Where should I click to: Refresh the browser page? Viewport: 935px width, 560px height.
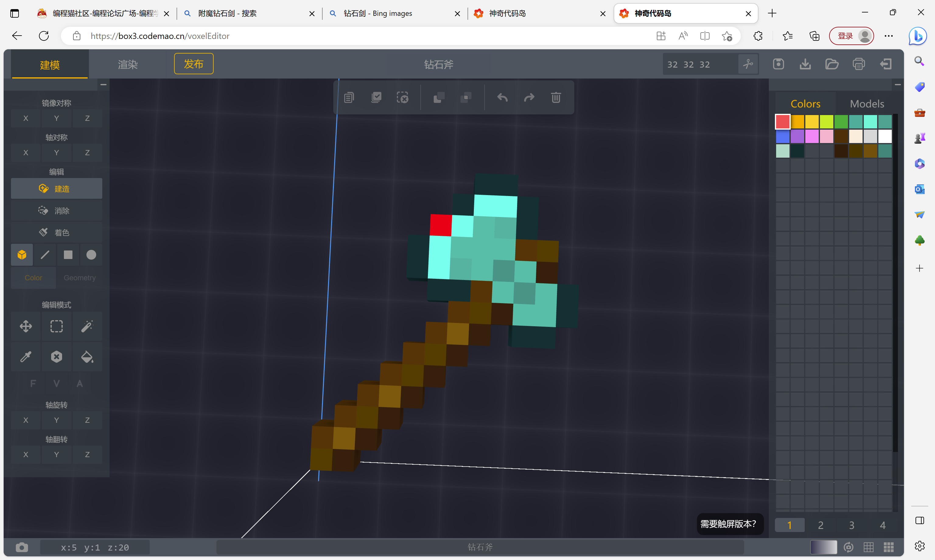click(44, 36)
